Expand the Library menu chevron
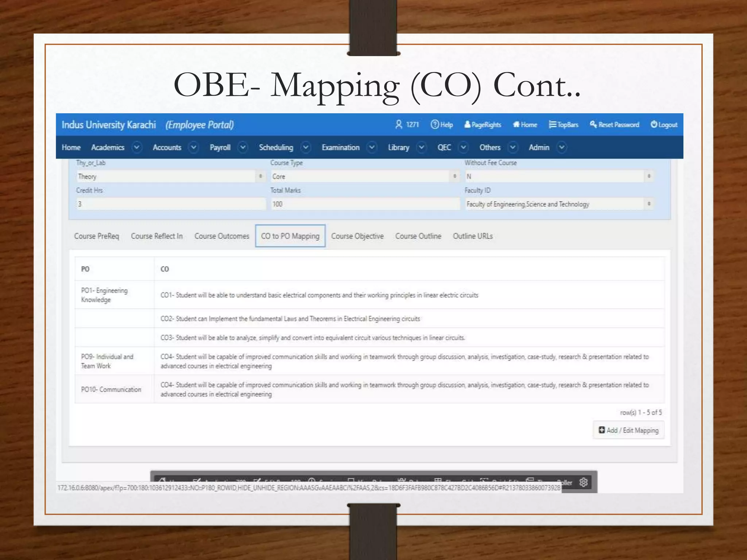 pyautogui.click(x=422, y=147)
